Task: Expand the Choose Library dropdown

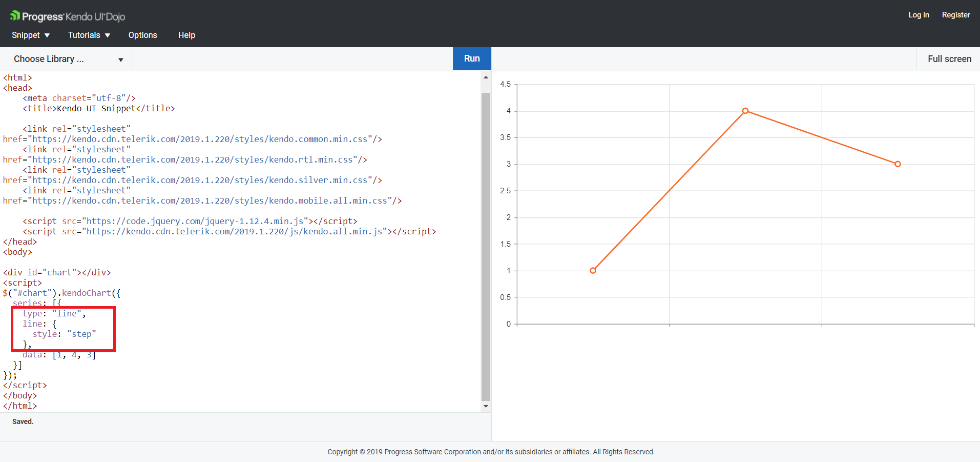Action: (68, 59)
